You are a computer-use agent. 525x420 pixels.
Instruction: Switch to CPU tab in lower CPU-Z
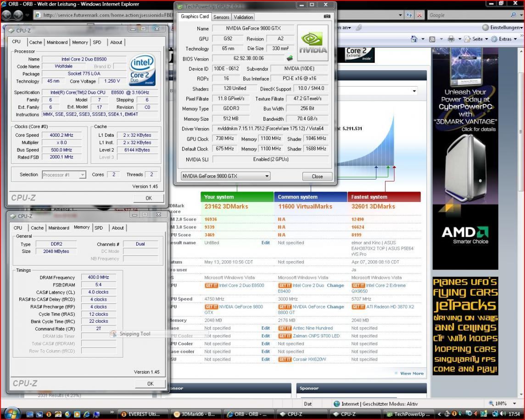point(18,228)
